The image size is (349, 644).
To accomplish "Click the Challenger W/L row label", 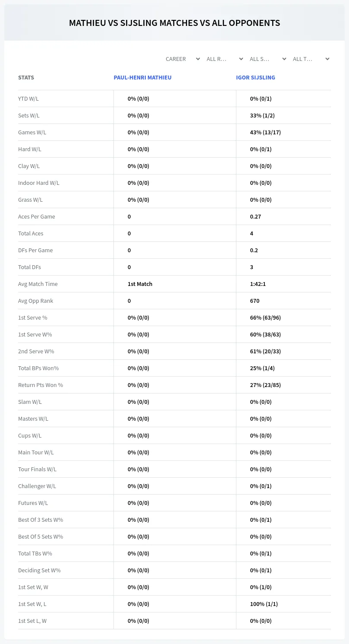I will point(37,486).
